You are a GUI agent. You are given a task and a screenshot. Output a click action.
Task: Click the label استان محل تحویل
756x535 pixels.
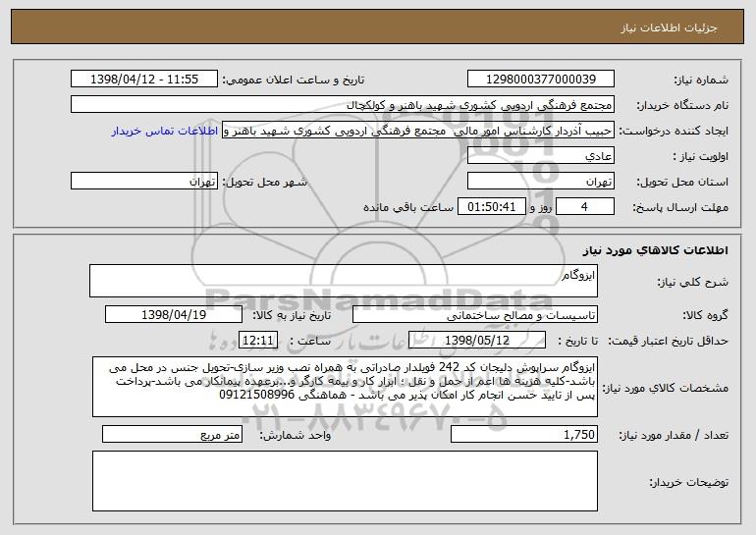[x=682, y=183]
